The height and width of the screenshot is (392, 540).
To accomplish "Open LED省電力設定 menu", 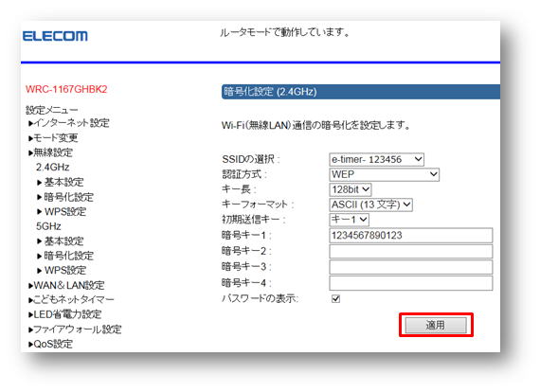I will pos(65,314).
